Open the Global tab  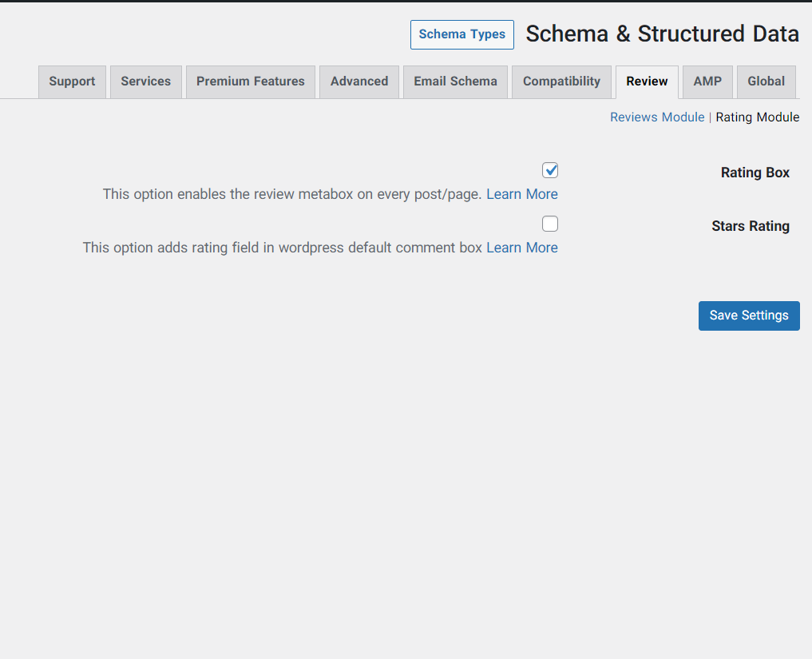[x=766, y=81]
